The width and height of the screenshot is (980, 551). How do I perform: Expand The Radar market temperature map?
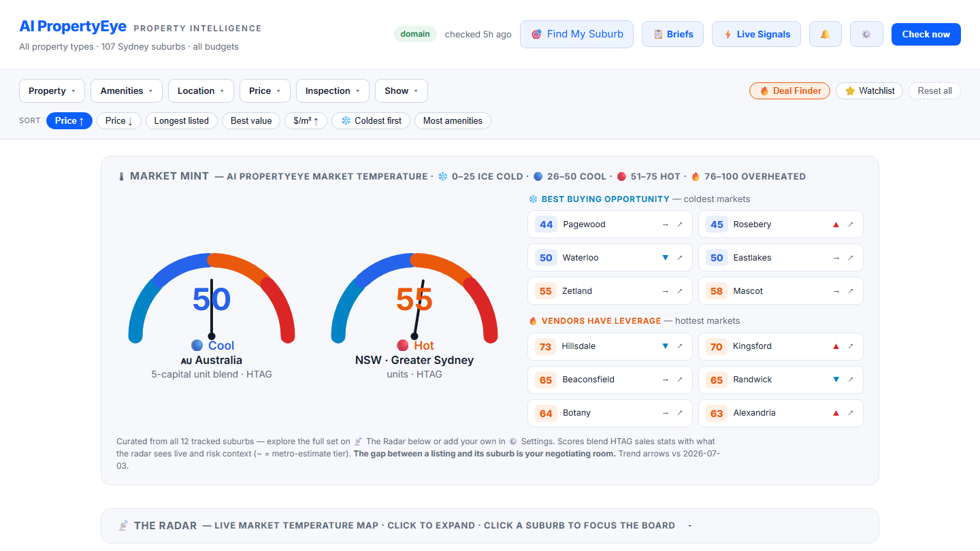490,526
